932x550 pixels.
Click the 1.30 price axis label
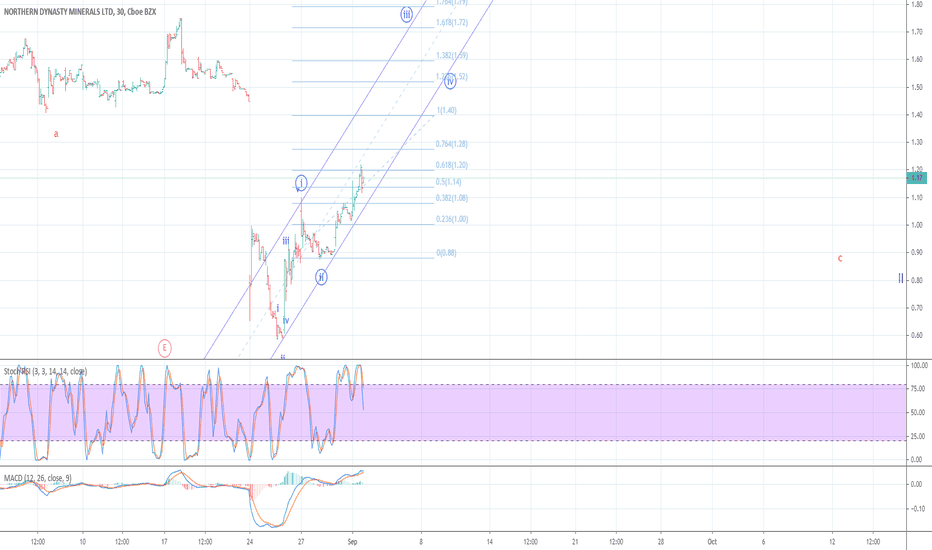click(917, 142)
